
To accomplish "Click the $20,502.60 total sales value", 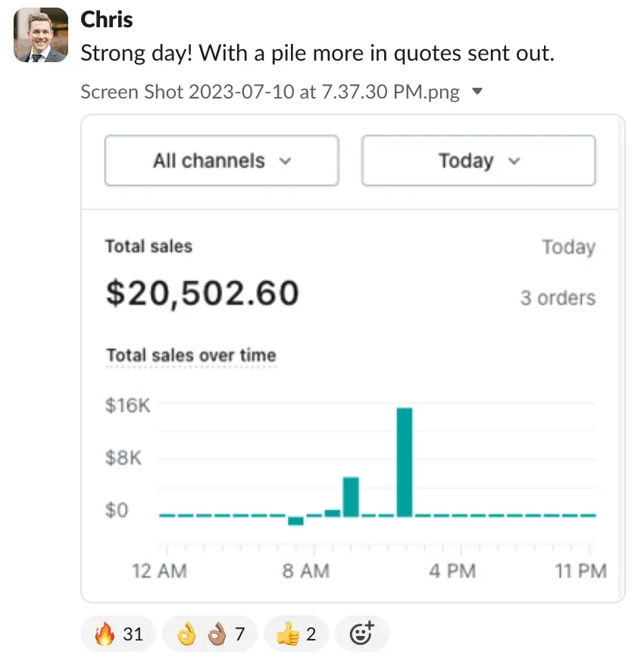I will coord(202,293).
